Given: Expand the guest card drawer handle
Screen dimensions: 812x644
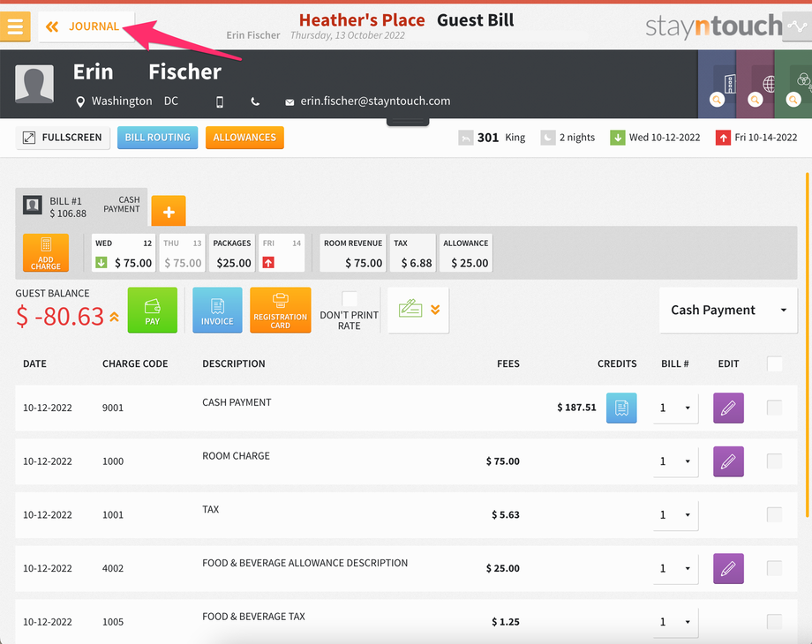Looking at the screenshot, I should 408,122.
